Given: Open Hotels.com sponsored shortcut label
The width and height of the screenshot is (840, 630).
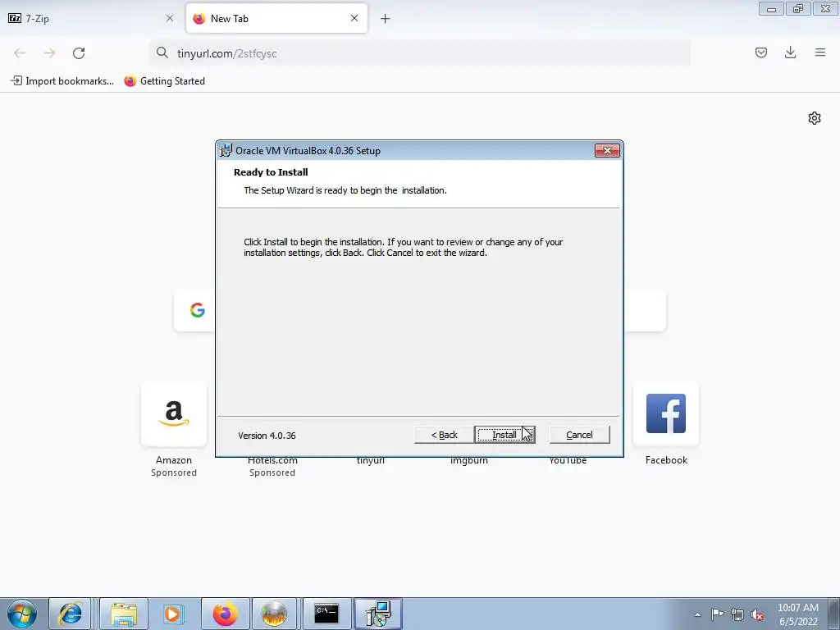Looking at the screenshot, I should [x=272, y=461].
